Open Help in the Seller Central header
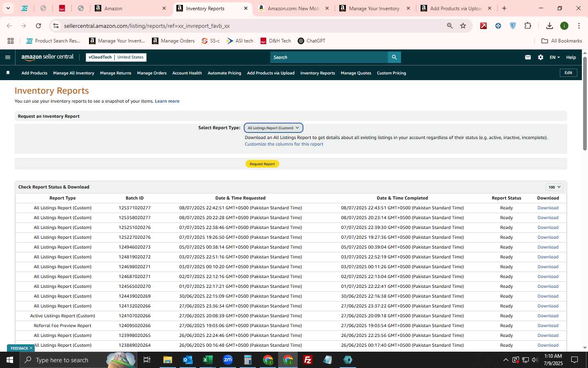The width and height of the screenshot is (588, 368). [x=571, y=57]
